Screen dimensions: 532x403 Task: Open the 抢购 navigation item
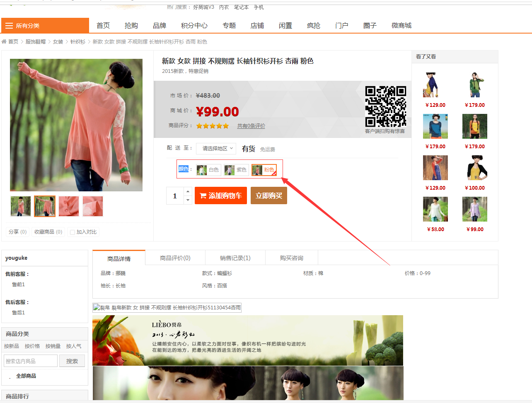[131, 26]
